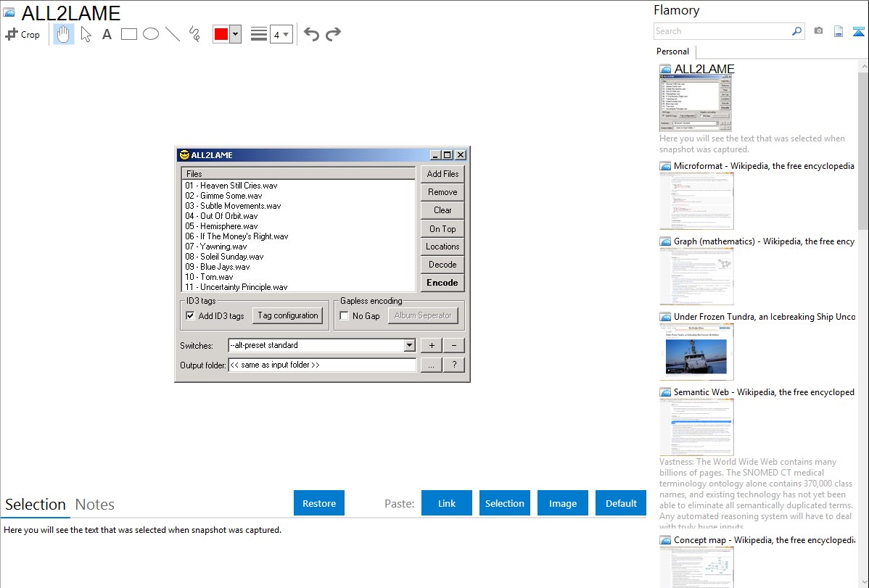Click the Paste Image button

click(x=562, y=503)
